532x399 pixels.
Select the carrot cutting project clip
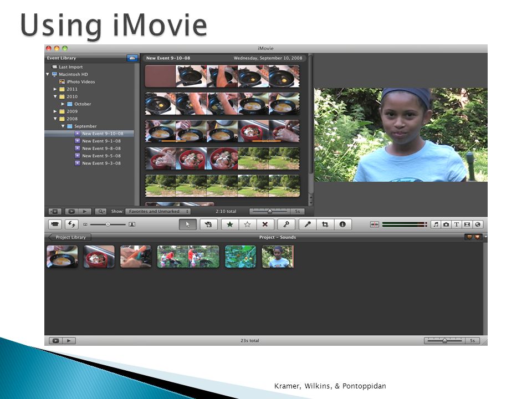click(x=136, y=257)
